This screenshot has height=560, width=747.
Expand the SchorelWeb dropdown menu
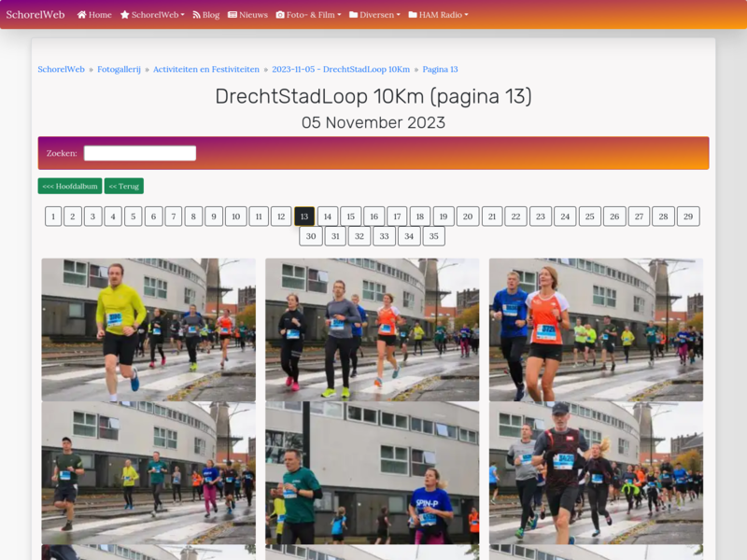pos(152,15)
